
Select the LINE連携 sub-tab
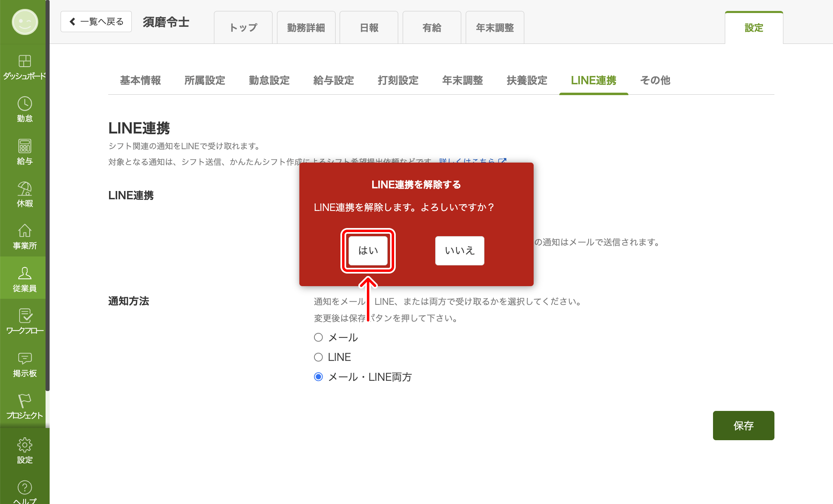pyautogui.click(x=594, y=80)
